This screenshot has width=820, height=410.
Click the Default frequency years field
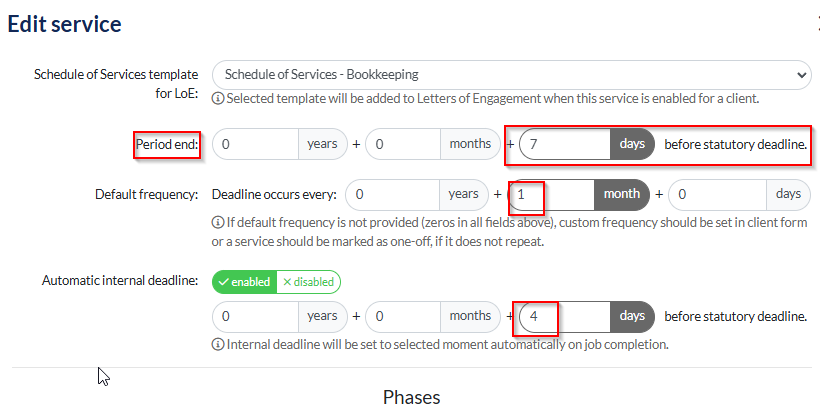[392, 193]
